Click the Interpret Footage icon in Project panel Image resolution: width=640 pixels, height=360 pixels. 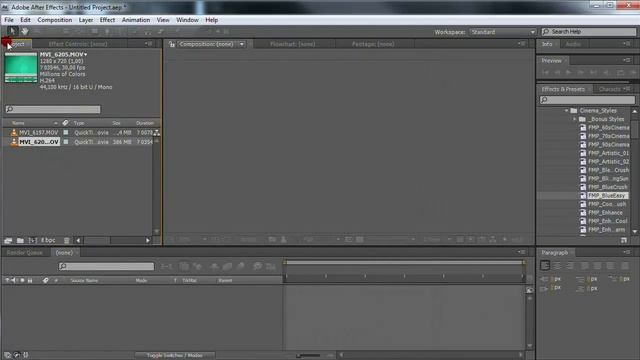8,240
